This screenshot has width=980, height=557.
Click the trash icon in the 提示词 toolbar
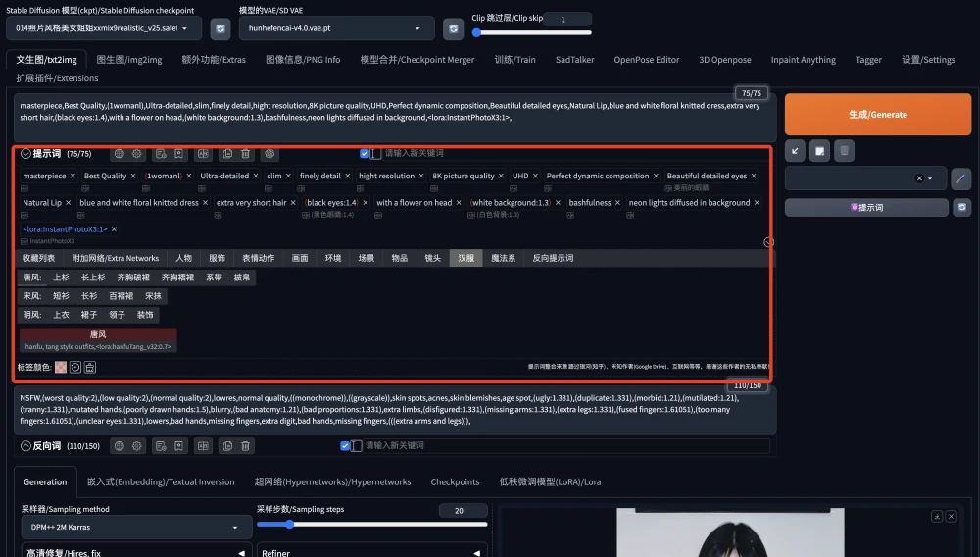245,154
